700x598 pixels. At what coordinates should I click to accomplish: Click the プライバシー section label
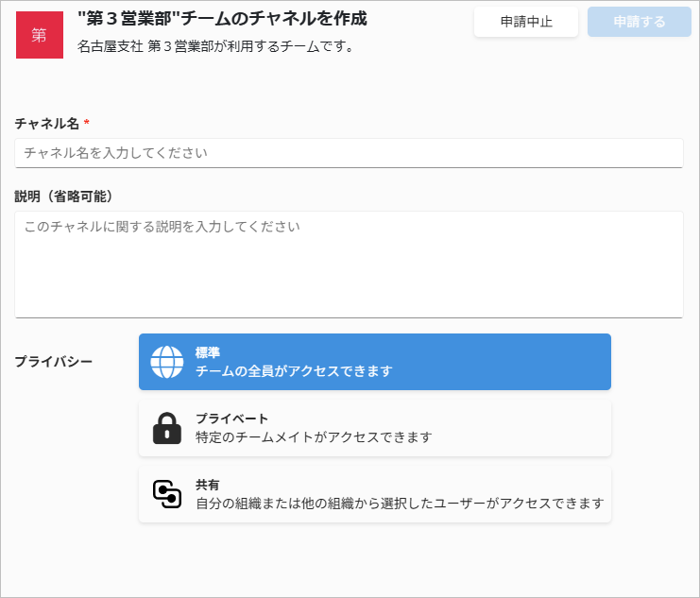click(54, 361)
